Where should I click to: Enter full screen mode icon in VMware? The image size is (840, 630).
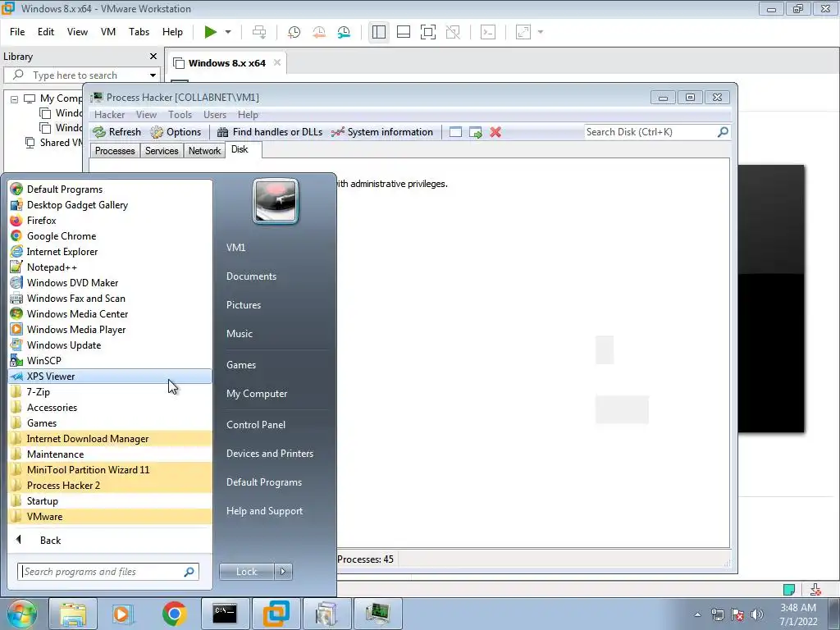point(428,32)
